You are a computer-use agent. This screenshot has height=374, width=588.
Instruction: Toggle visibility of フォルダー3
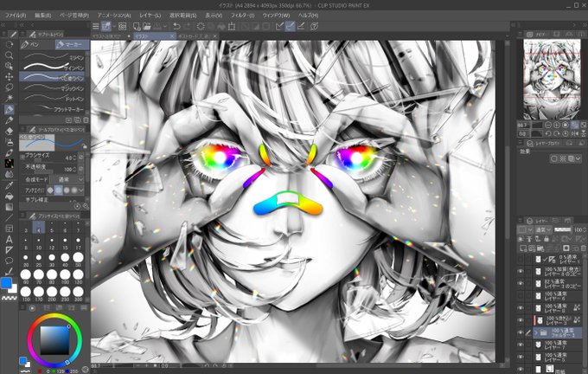pos(521,332)
